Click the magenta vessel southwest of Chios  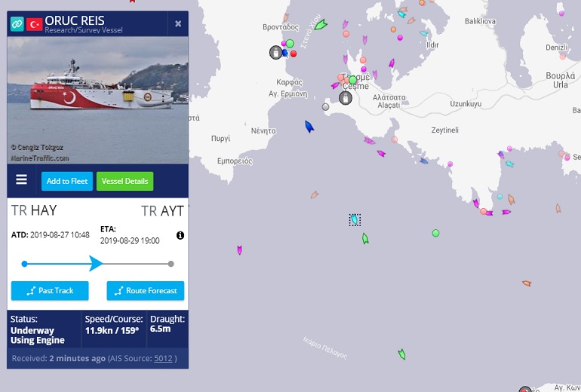click(x=239, y=250)
